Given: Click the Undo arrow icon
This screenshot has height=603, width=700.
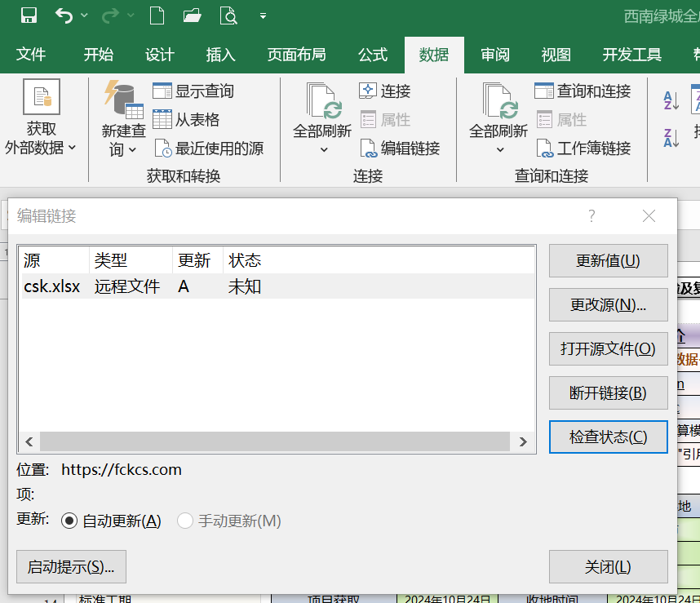Looking at the screenshot, I should pos(64,15).
